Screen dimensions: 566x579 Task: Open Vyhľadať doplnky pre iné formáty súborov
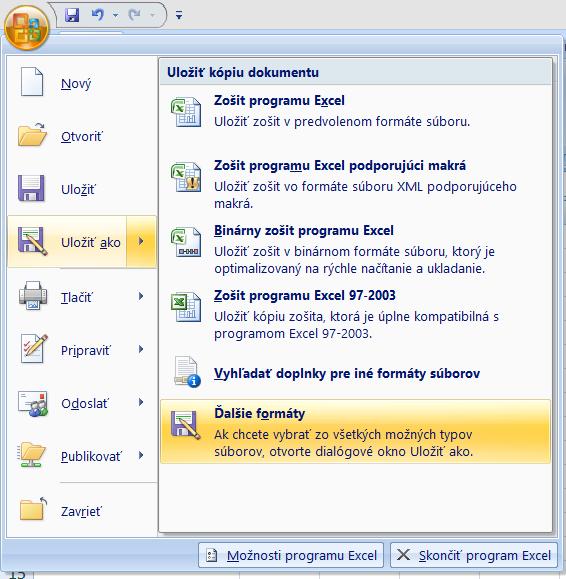[x=355, y=373]
